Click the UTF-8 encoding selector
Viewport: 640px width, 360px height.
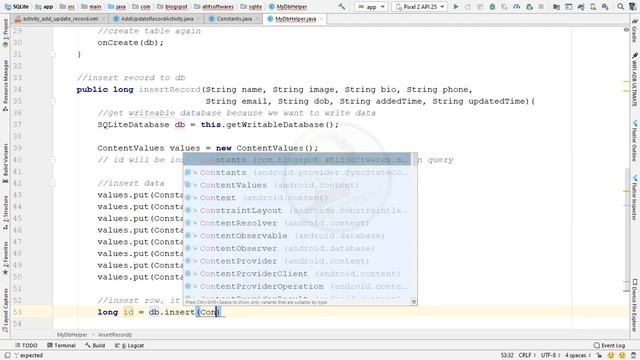click(x=551, y=355)
